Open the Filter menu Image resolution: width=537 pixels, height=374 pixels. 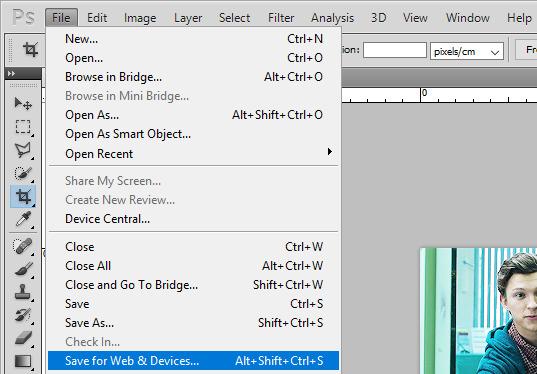[x=281, y=18]
